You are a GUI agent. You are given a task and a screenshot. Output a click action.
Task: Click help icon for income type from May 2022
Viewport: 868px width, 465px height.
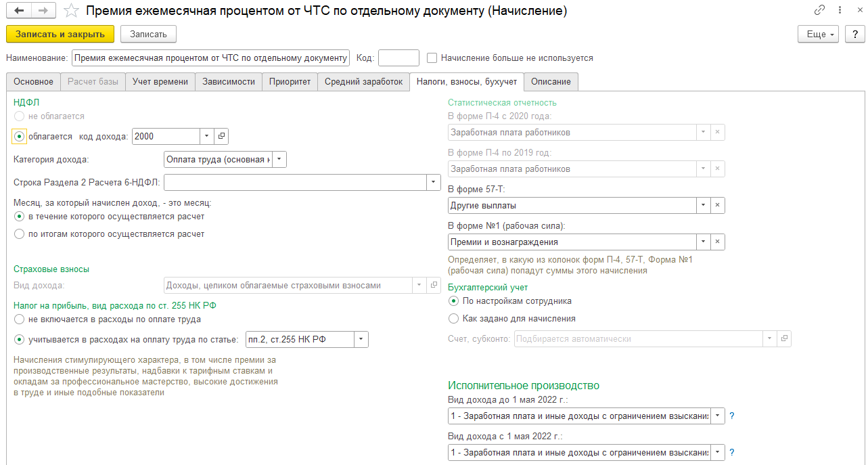pyautogui.click(x=732, y=452)
